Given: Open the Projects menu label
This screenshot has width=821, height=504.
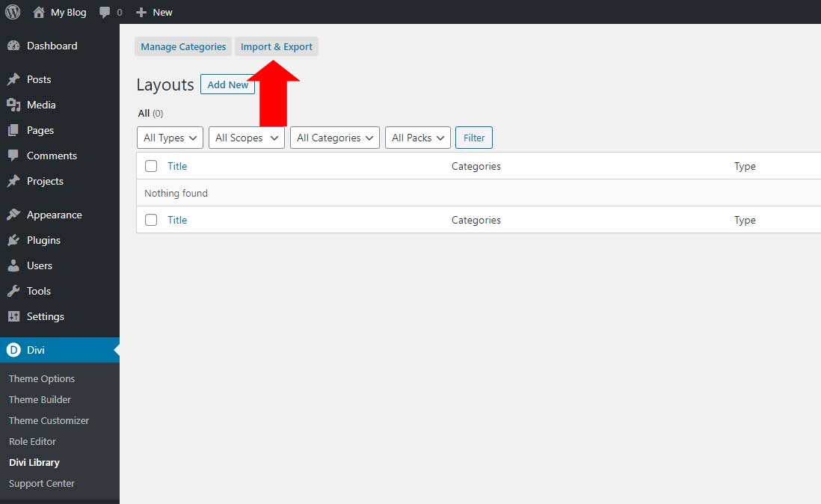Looking at the screenshot, I should pos(45,181).
